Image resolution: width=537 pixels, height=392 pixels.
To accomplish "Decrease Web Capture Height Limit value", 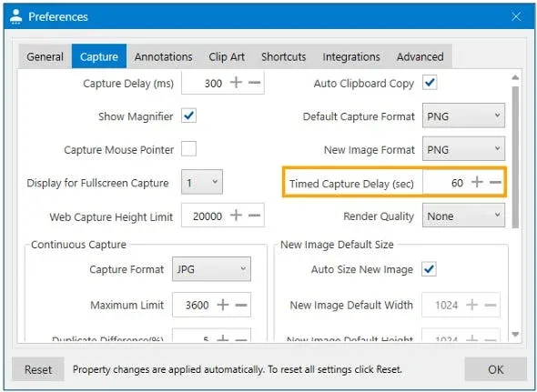I will click(255, 216).
